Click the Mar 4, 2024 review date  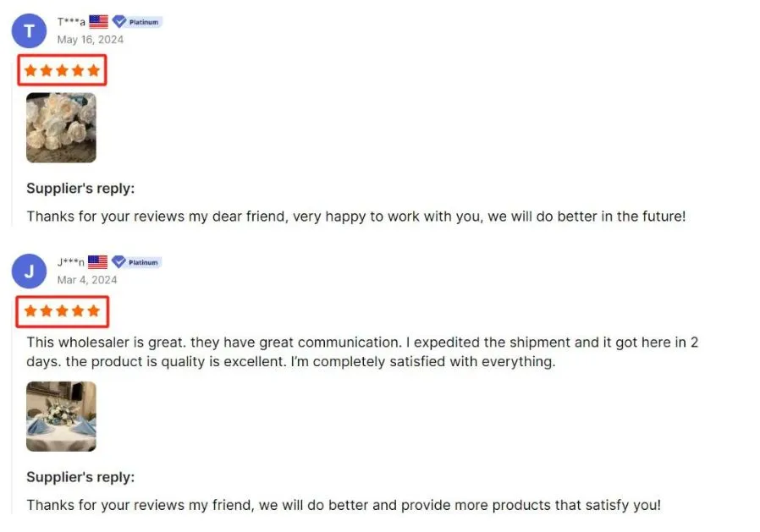coord(87,280)
